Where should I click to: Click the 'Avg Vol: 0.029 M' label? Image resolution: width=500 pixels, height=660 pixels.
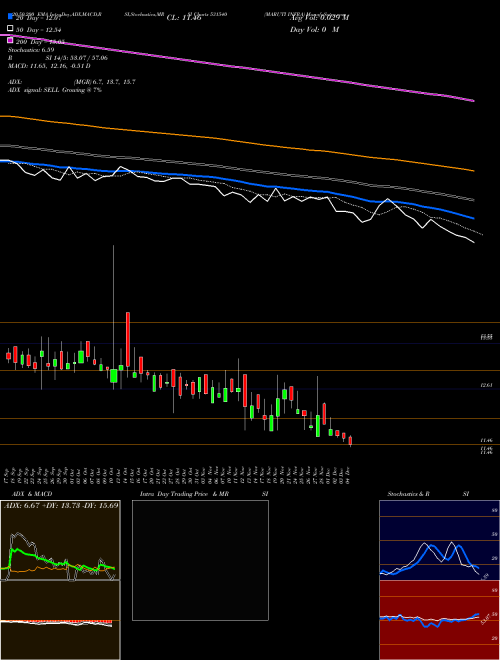pos(319,18)
